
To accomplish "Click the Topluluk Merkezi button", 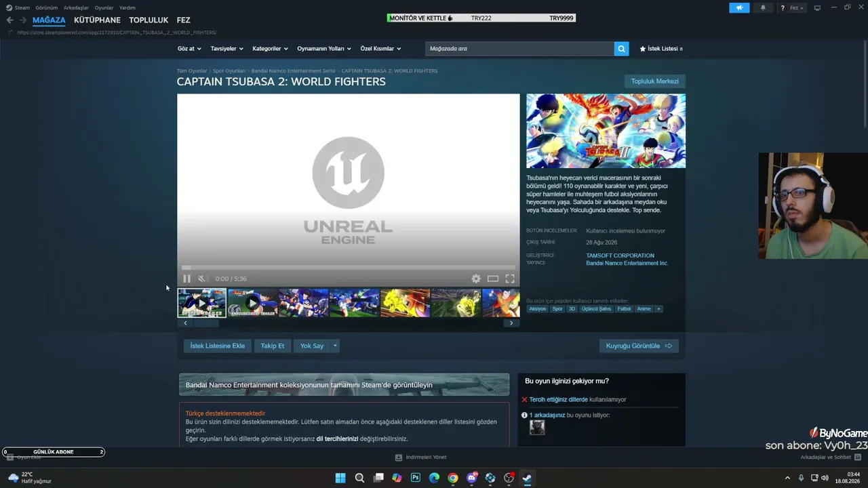I will (654, 81).
